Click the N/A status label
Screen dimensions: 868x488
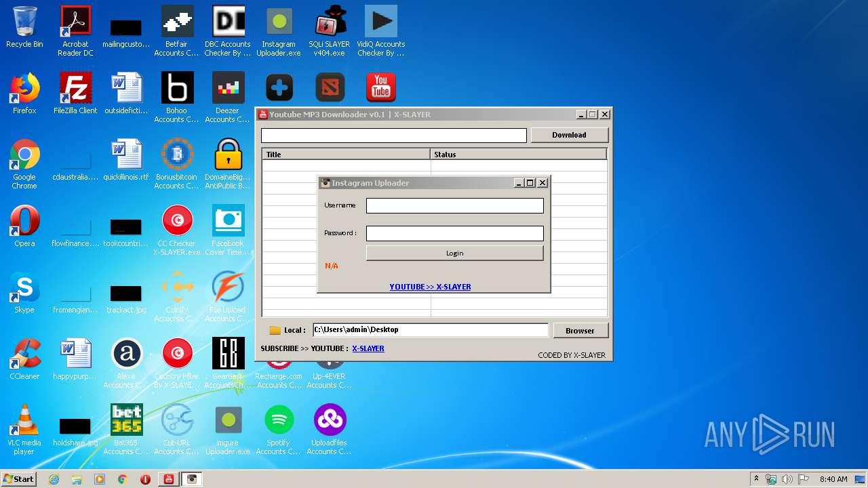pos(332,266)
